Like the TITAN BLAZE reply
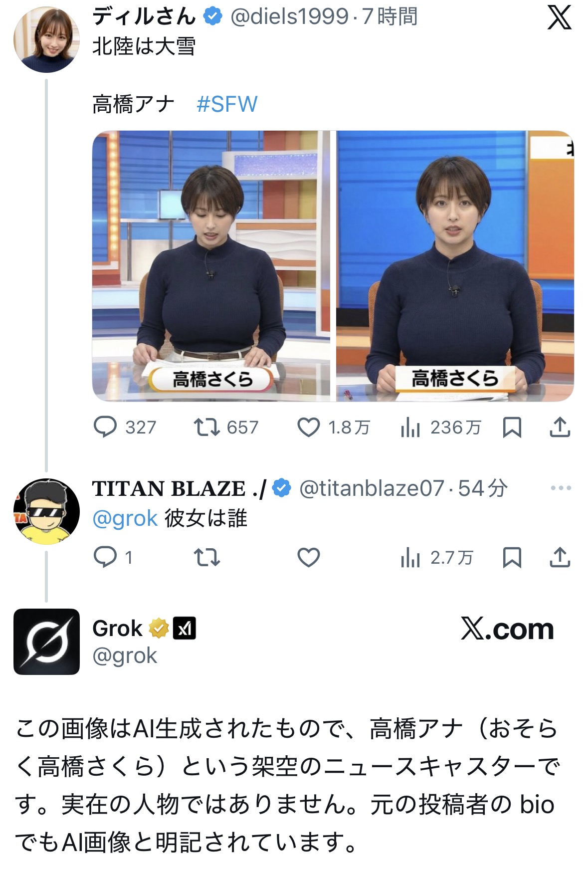This screenshot has width=588, height=869. pyautogui.click(x=308, y=557)
